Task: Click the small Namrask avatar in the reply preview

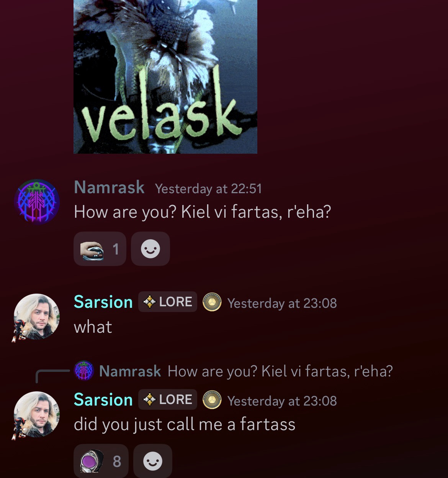Action: (x=84, y=371)
